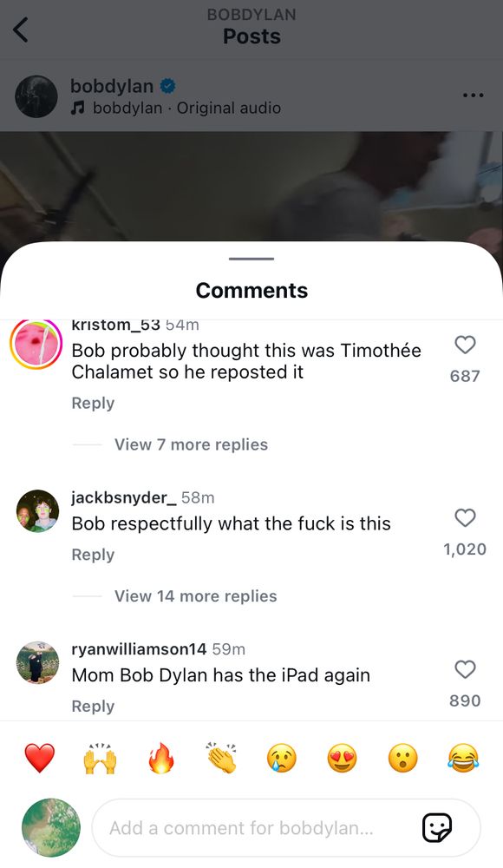The width and height of the screenshot is (503, 868).
Task: Tap the crying face emoji reaction
Action: (x=282, y=759)
